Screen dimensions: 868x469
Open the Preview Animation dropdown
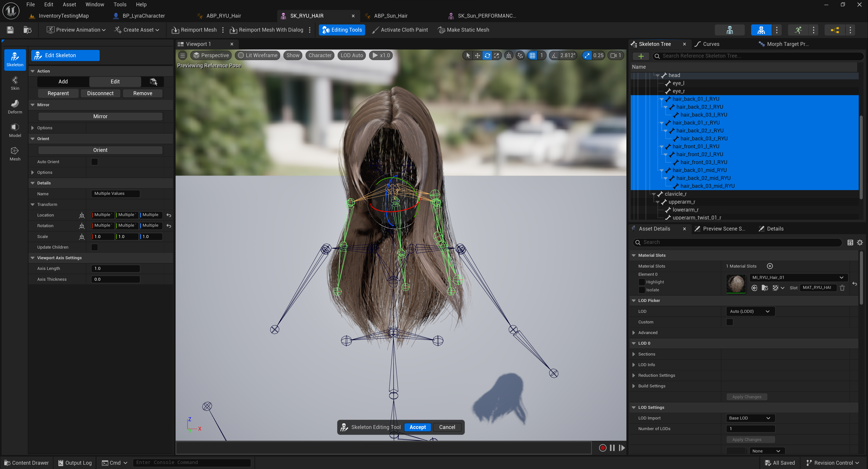pyautogui.click(x=76, y=30)
